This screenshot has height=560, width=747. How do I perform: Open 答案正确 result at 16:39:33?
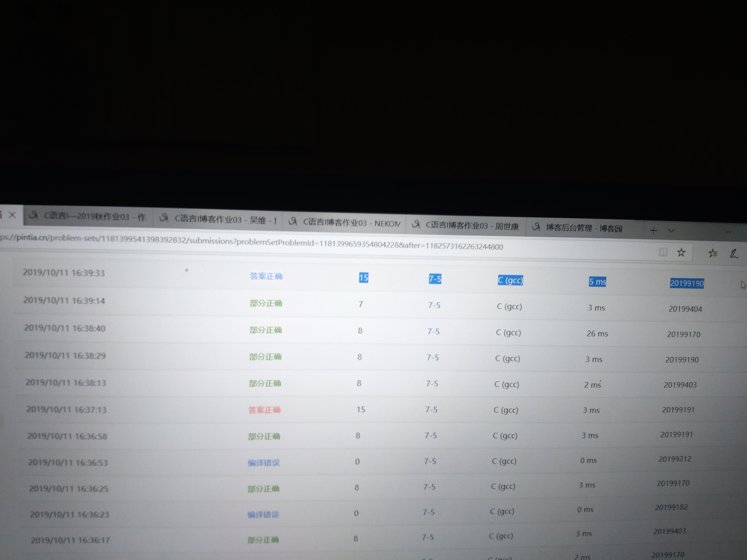tap(266, 276)
